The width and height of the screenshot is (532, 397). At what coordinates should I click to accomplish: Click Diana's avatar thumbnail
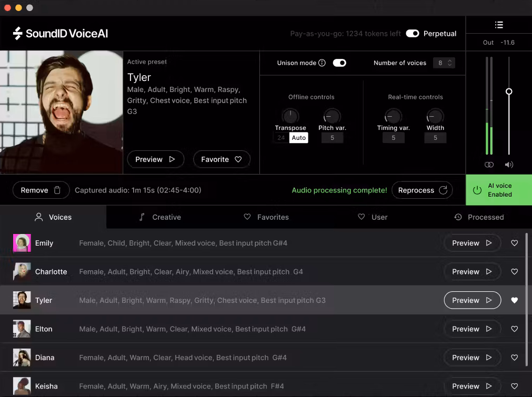pos(22,358)
